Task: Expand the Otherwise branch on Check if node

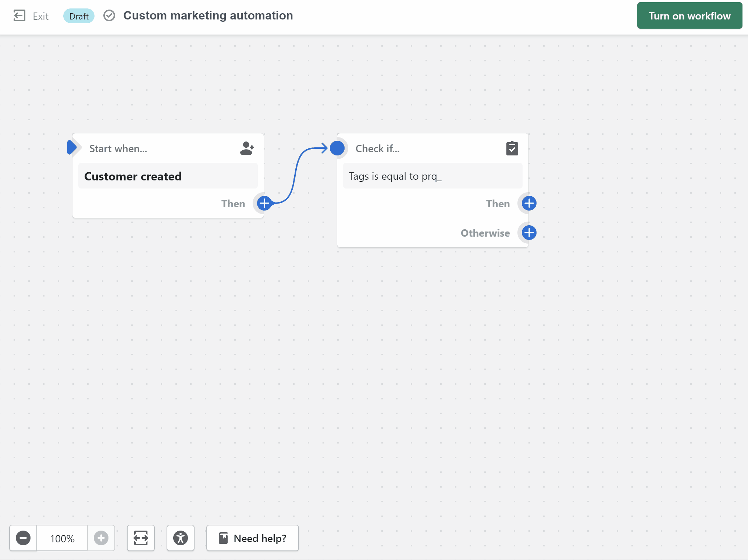Action: [x=528, y=232]
